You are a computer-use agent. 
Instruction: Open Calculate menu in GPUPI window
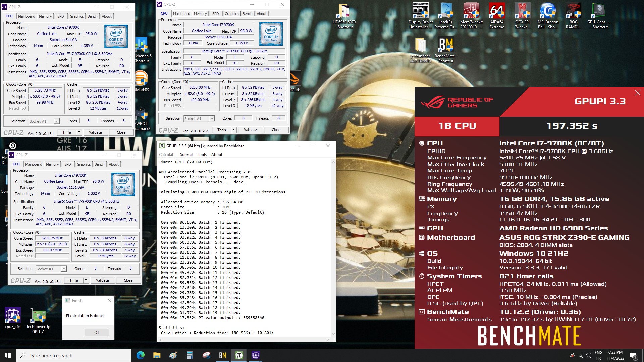[167, 155]
